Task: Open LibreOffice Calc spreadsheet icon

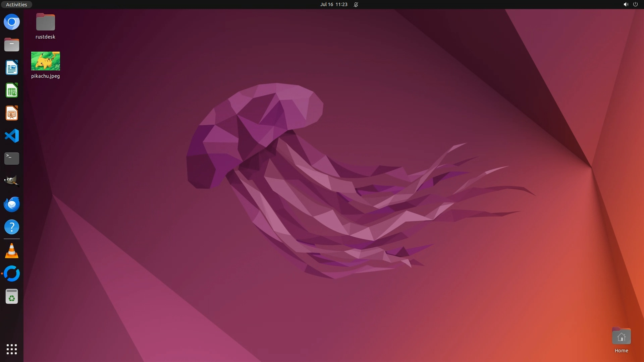Action: point(12,90)
